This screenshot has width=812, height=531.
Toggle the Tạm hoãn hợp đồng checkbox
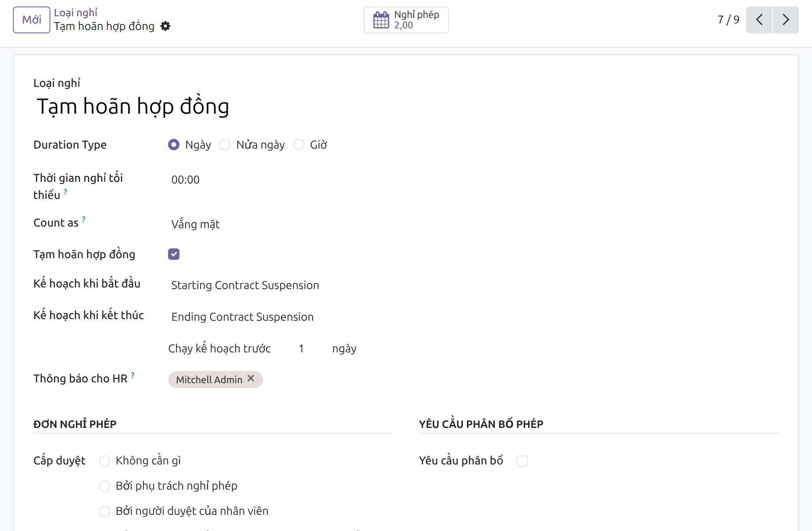click(x=174, y=254)
